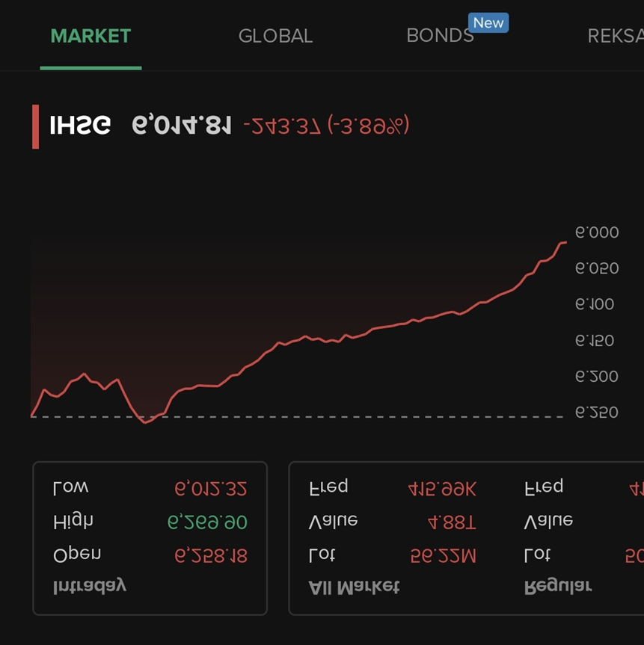
Task: Tap the New badge on BONDS
Action: (x=488, y=22)
